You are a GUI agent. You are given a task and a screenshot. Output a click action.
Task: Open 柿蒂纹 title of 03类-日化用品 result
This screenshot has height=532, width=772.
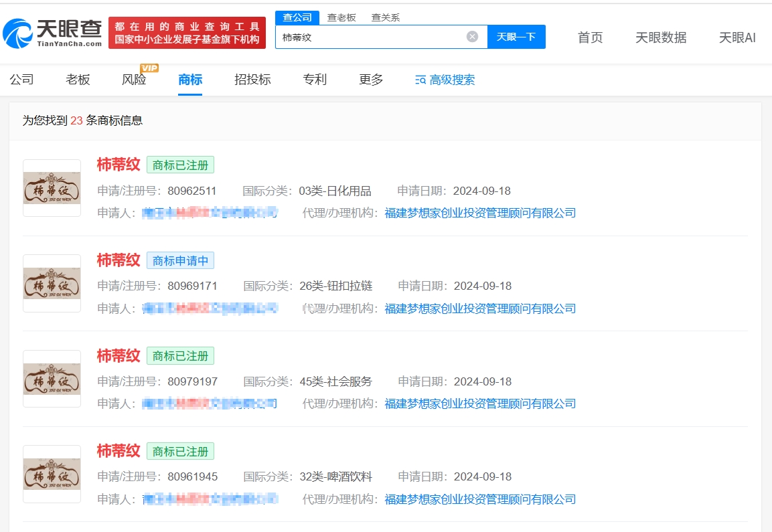(x=119, y=165)
